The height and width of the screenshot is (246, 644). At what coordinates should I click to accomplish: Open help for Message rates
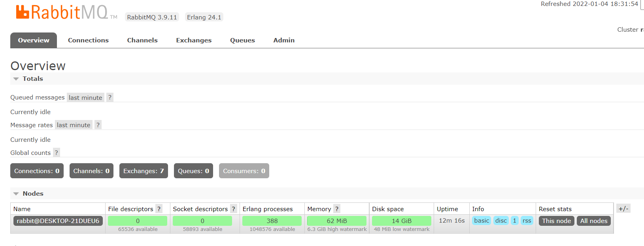click(98, 125)
